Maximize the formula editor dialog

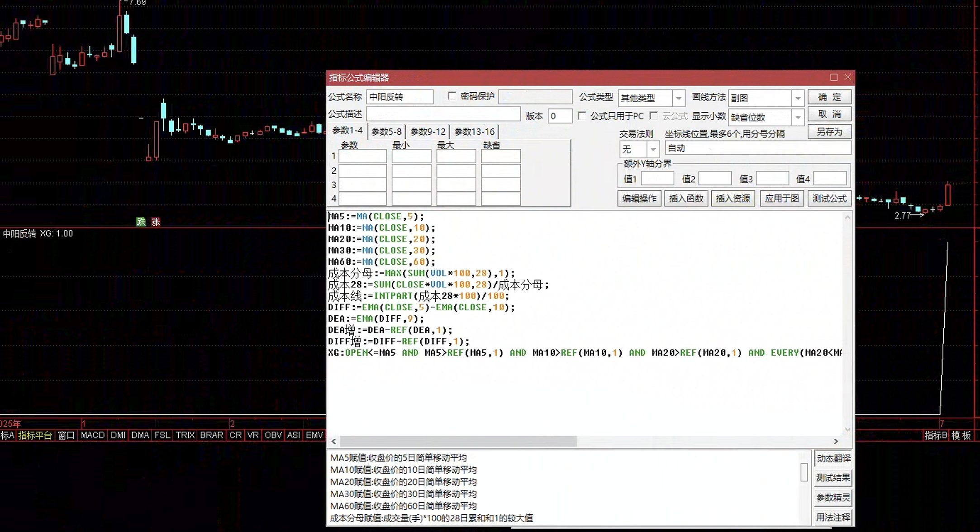click(x=833, y=77)
